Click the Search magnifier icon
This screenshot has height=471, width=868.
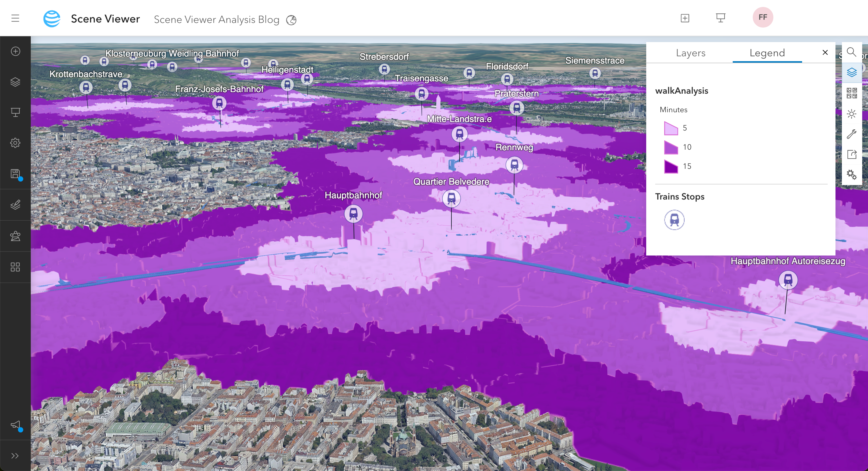tap(851, 52)
